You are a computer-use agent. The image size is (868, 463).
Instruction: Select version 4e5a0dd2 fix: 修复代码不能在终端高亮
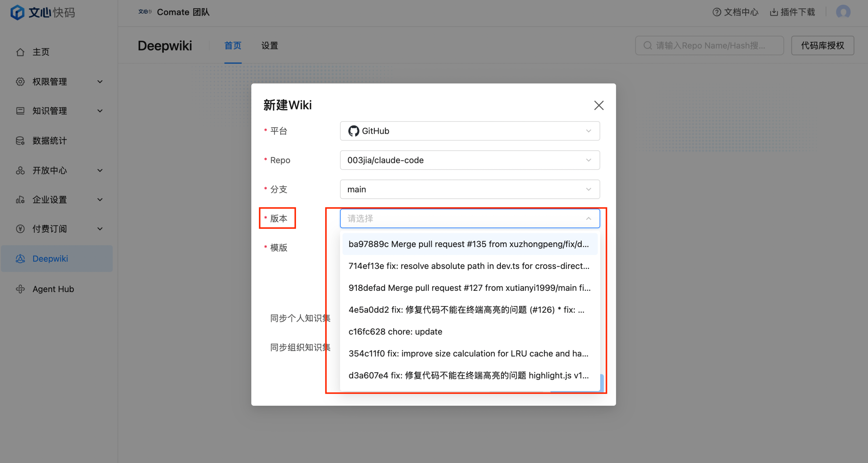(470, 310)
